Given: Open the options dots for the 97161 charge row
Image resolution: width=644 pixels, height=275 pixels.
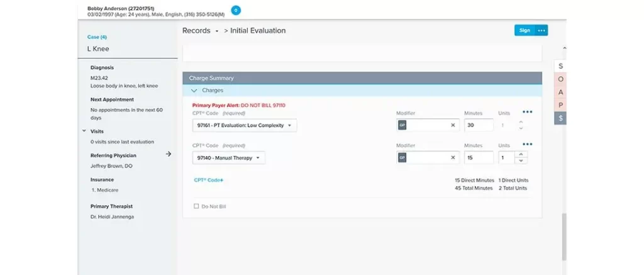Looking at the screenshot, I should tap(528, 112).
